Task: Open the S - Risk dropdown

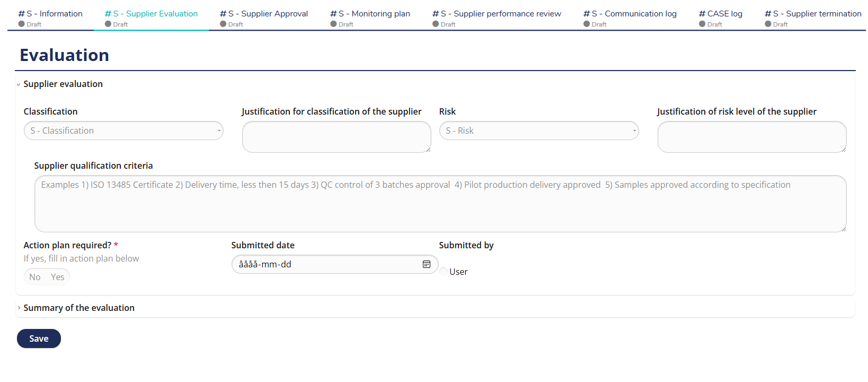Action: 539,131
